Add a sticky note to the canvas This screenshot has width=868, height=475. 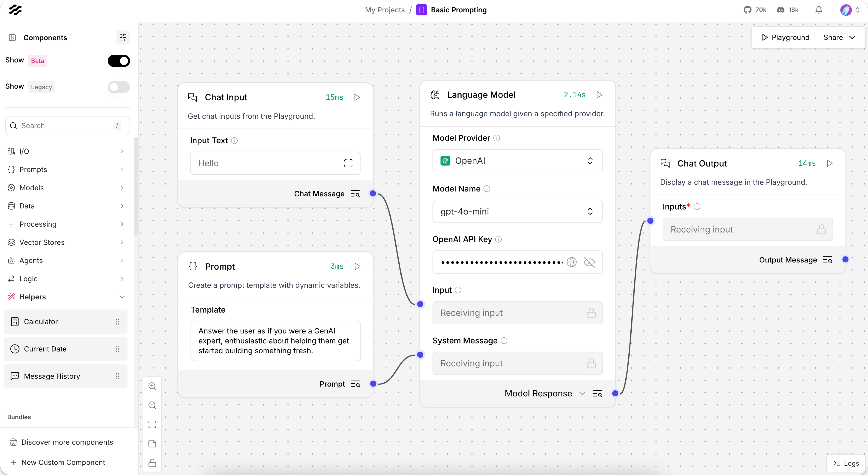coord(152,444)
